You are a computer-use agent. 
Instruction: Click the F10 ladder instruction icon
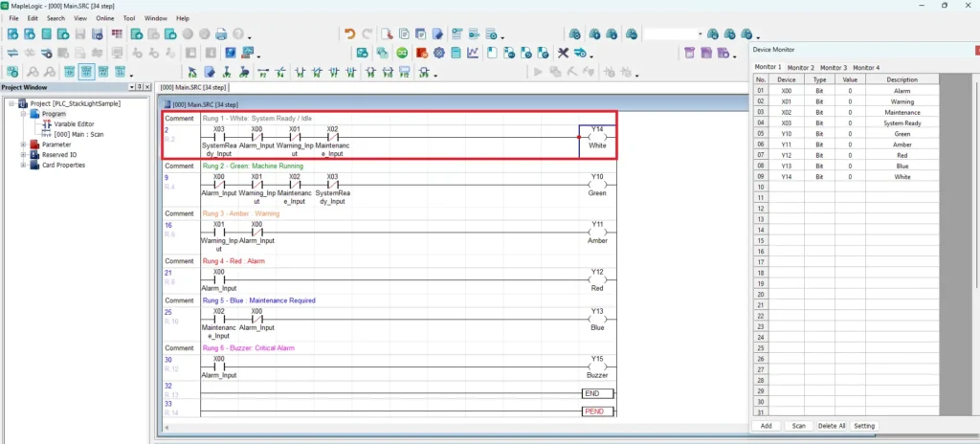[x=388, y=73]
